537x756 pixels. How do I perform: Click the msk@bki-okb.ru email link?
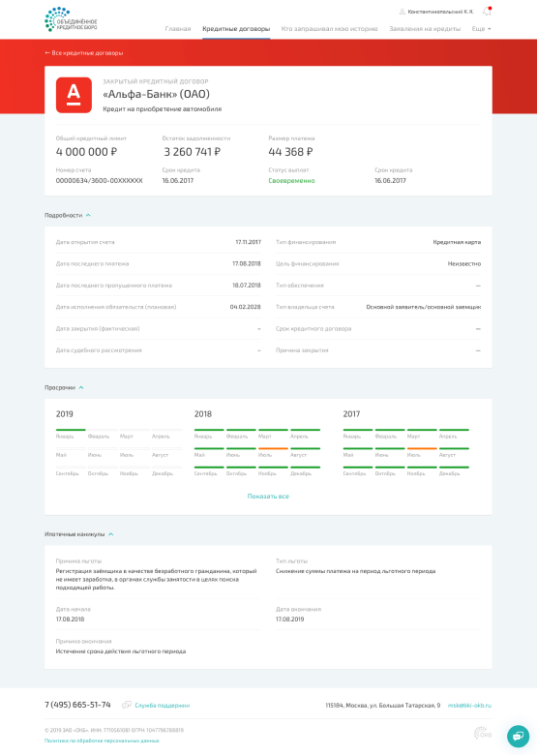[469, 706]
